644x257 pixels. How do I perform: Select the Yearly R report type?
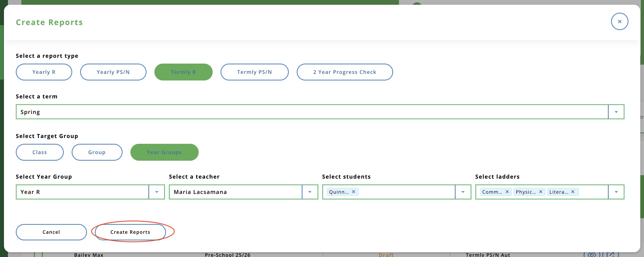(44, 72)
